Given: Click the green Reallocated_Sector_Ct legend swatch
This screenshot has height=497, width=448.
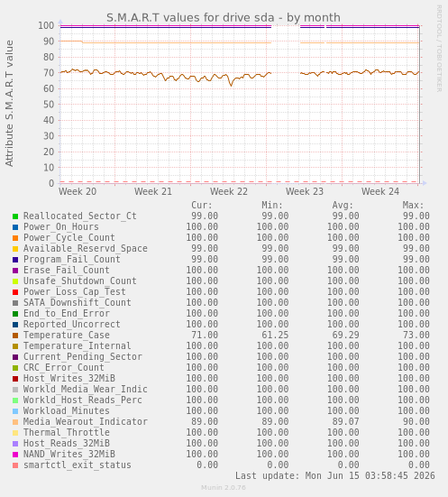Looking at the screenshot, I should click(x=15, y=216).
